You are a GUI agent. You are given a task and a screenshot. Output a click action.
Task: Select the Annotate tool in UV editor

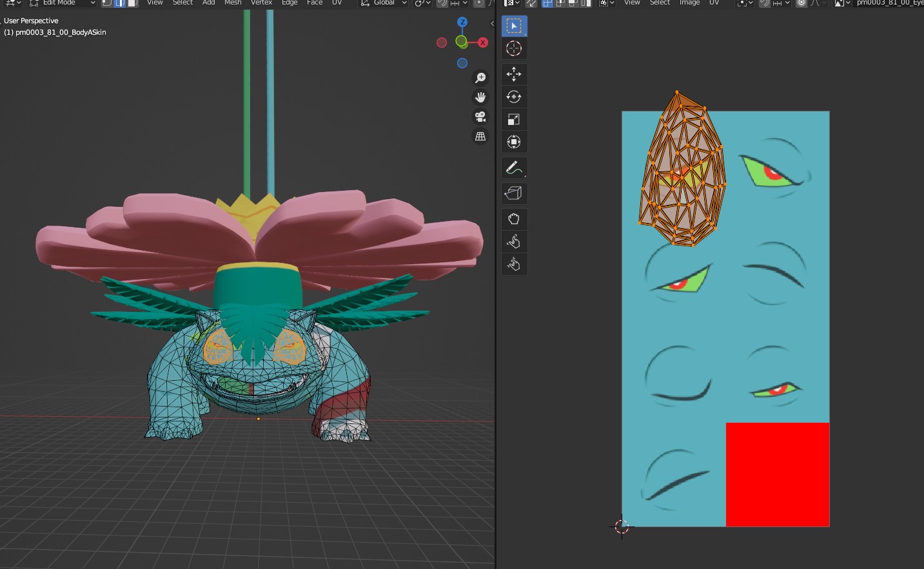click(x=514, y=168)
